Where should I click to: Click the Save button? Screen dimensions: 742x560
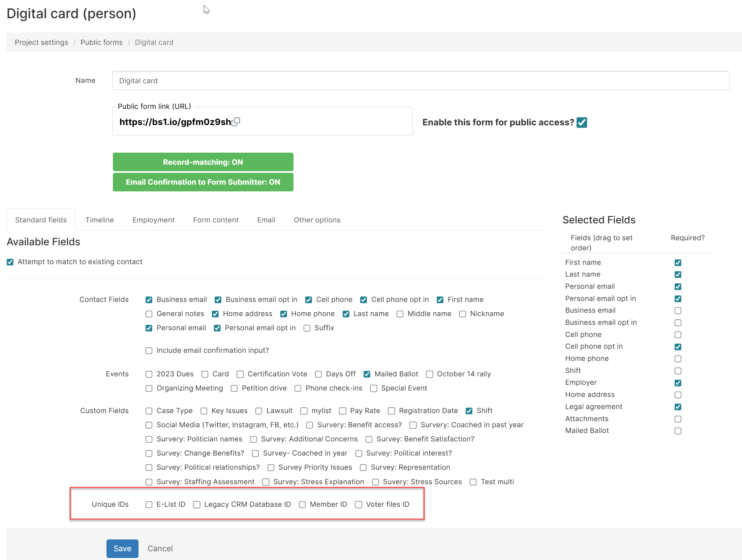pyautogui.click(x=122, y=549)
